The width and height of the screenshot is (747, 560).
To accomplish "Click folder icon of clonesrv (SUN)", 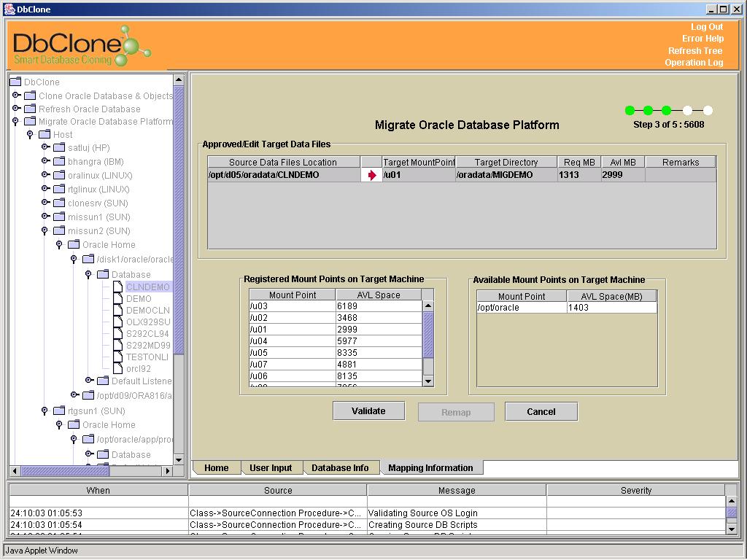I will pyautogui.click(x=59, y=203).
